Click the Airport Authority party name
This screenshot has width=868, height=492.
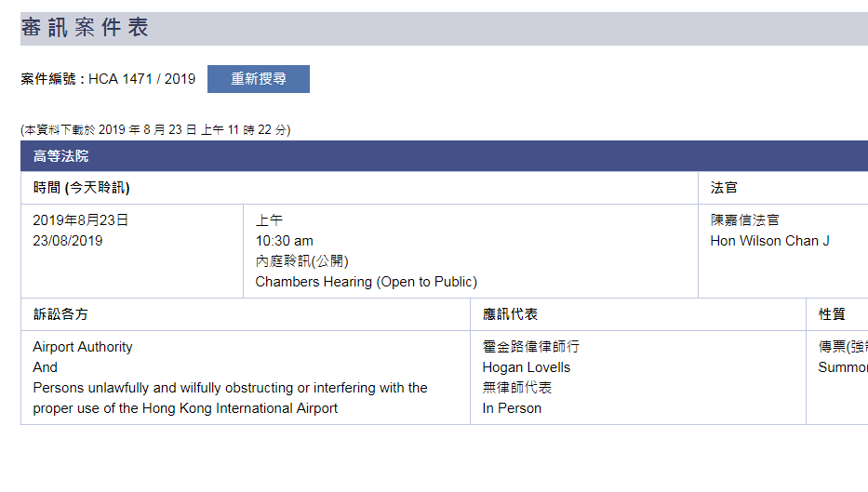(x=83, y=347)
